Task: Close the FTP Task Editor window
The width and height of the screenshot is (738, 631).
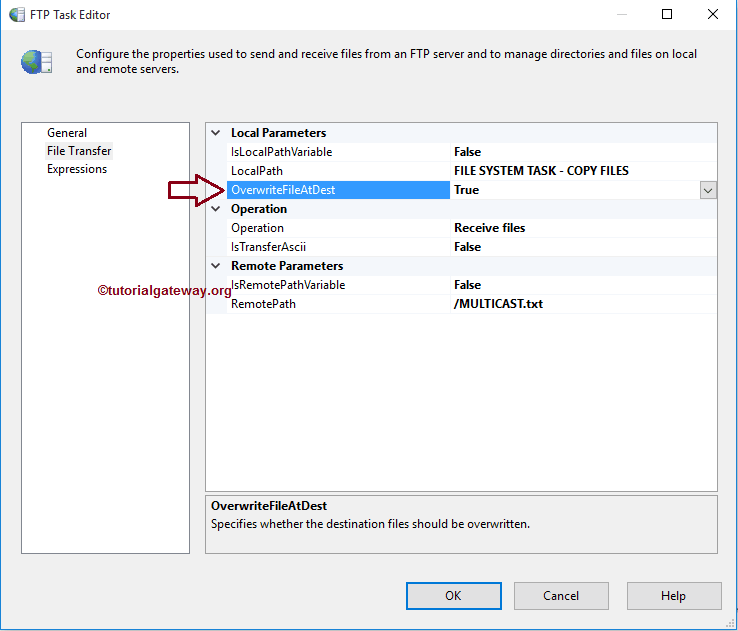Action: [713, 14]
